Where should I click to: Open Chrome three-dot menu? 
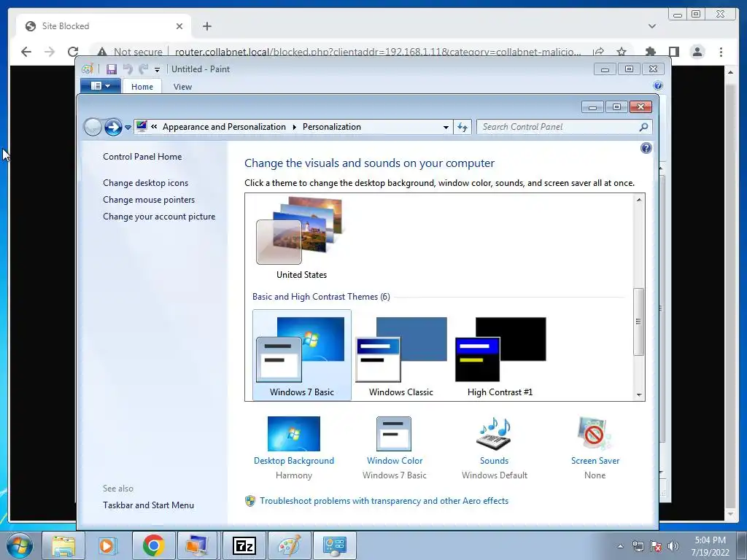click(721, 52)
